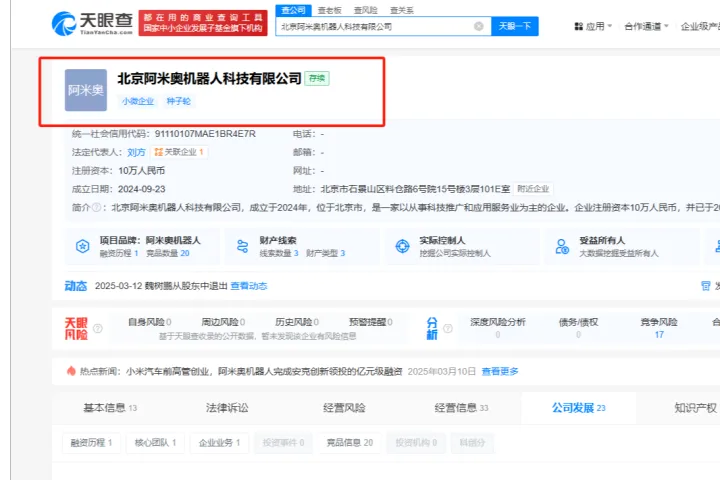Click the red promotional banner beside logo
Viewport: 720px width, 480px height.
click(203, 23)
